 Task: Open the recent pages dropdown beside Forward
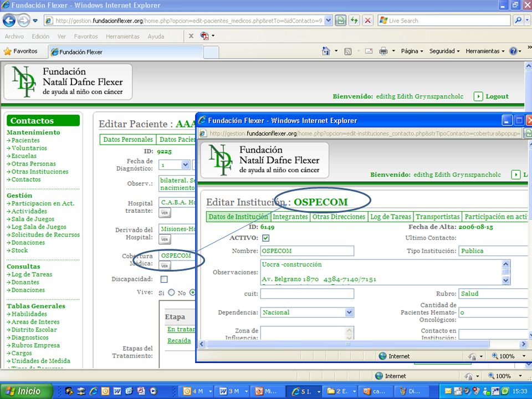pyautogui.click(x=35, y=21)
